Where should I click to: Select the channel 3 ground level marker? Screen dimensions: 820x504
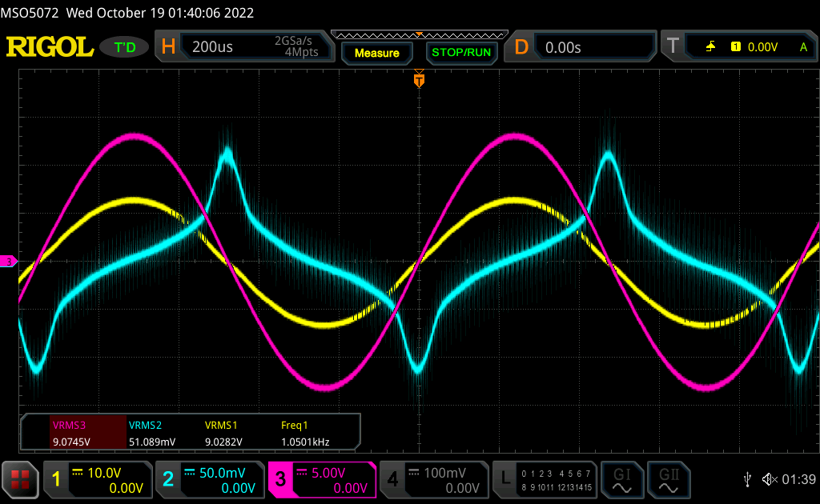click(x=9, y=262)
